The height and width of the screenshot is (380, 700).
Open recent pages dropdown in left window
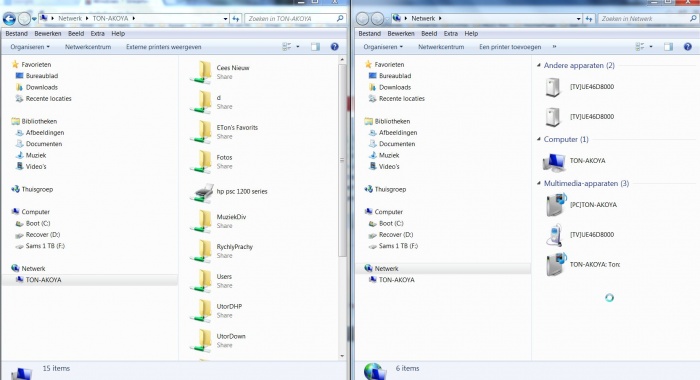tap(34, 19)
